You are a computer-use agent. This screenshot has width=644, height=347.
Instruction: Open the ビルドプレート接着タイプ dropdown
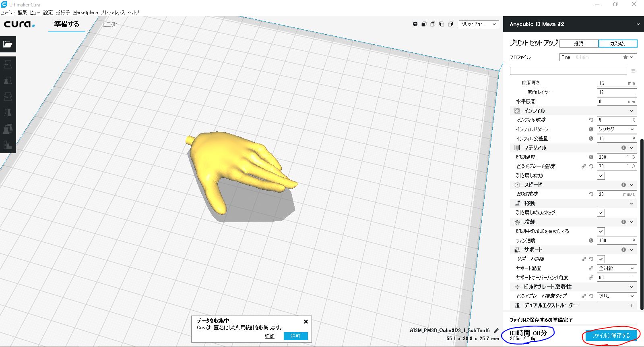(x=616, y=296)
